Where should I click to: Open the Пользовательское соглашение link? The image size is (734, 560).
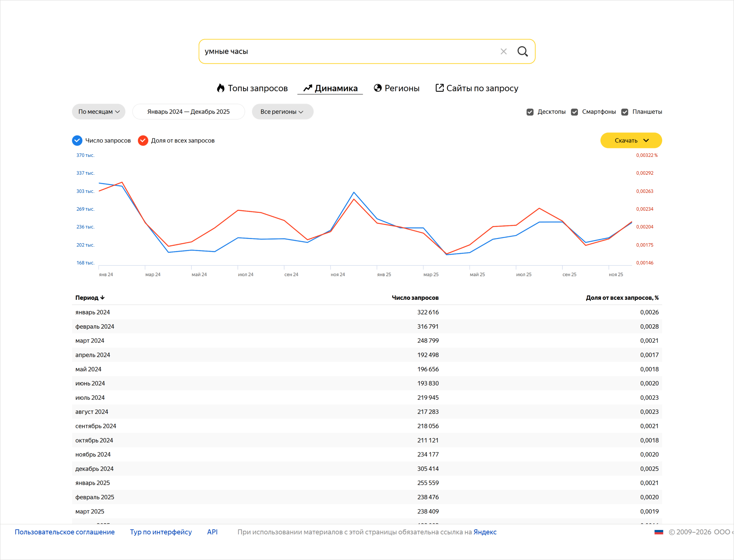65,532
